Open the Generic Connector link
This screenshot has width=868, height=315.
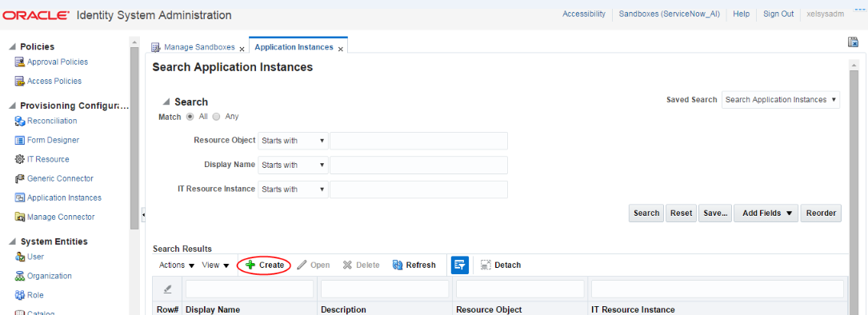coord(60,179)
